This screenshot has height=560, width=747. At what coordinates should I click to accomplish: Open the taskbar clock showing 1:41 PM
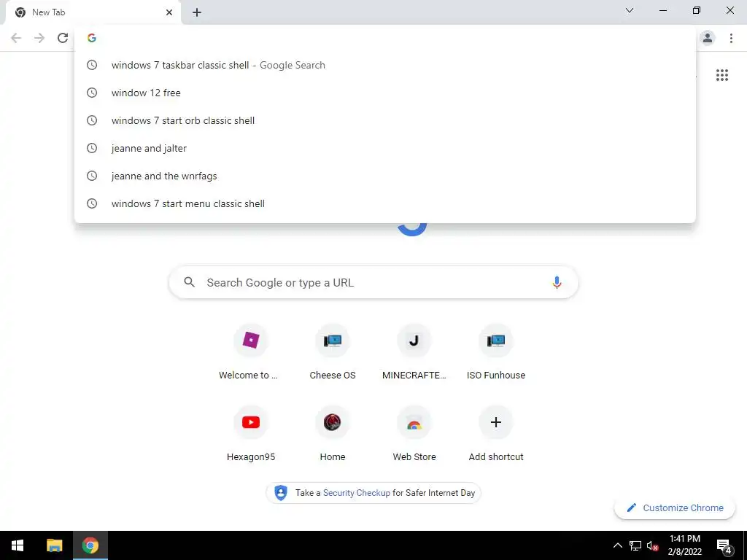[x=684, y=545]
